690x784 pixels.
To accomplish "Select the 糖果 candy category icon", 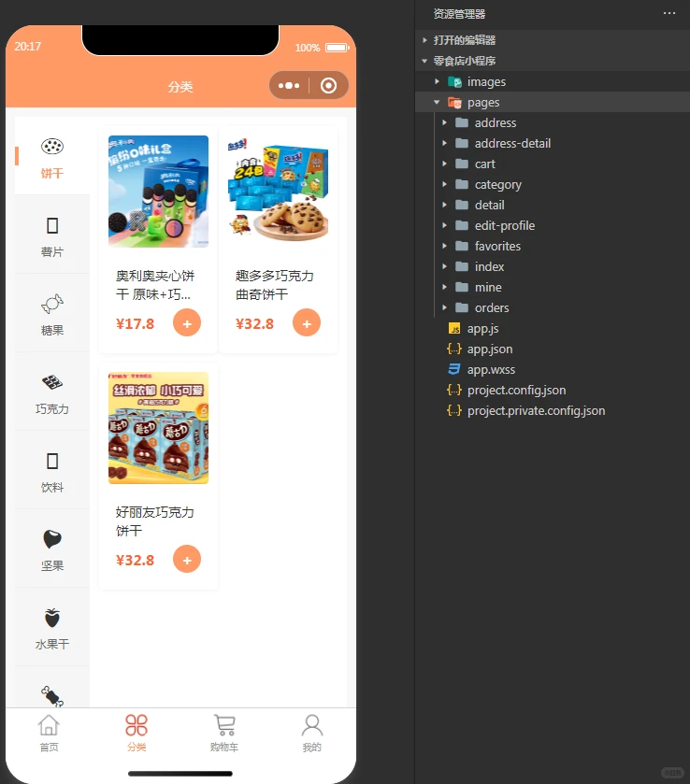I will 52,304.
